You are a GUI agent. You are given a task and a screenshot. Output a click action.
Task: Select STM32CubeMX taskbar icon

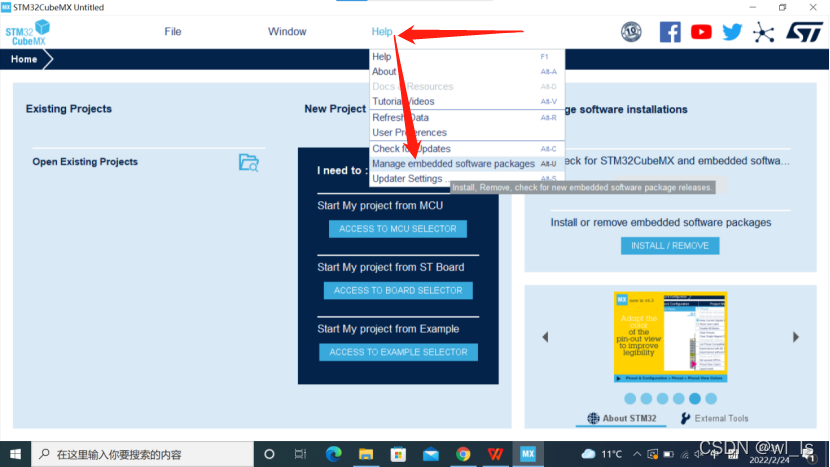point(528,454)
